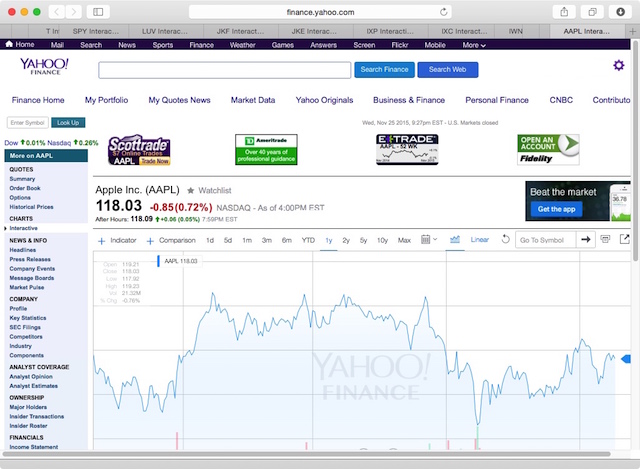The height and width of the screenshot is (469, 640).
Task: Click the Enter Symbol input field
Action: click(28, 122)
